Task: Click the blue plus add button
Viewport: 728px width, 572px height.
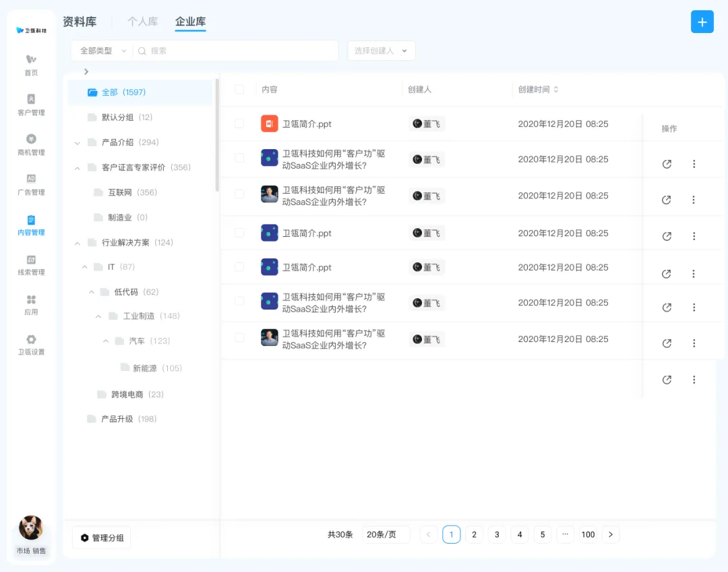Action: click(x=702, y=22)
